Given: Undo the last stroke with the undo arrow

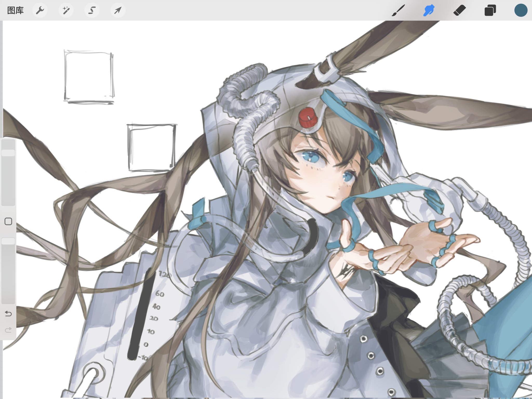Looking at the screenshot, I should coord(8,314).
